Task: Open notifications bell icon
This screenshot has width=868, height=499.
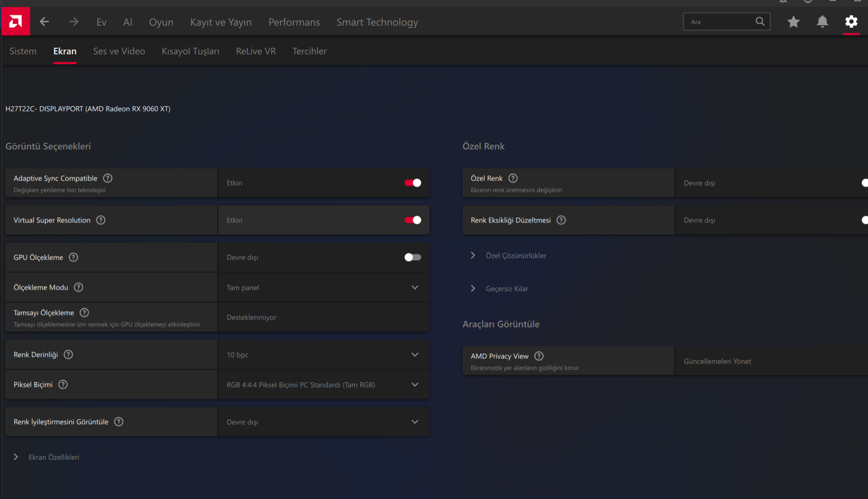Action: pyautogui.click(x=822, y=22)
